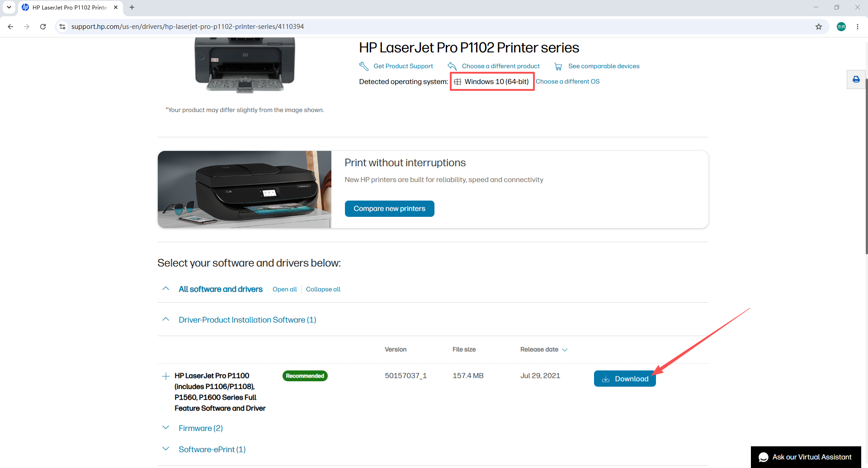868x468 pixels.
Task: Click the Windows logo icon by detected OS
Action: coord(458,82)
